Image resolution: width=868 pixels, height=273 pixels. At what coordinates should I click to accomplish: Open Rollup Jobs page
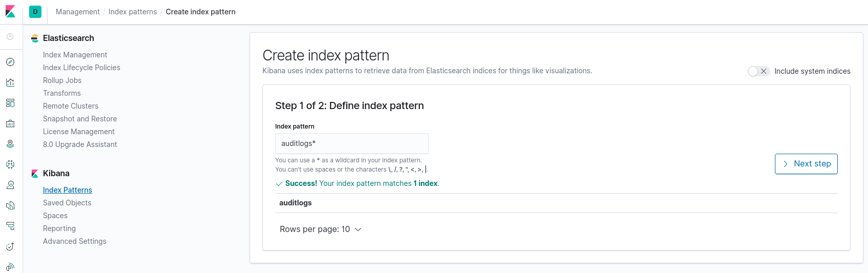point(62,80)
